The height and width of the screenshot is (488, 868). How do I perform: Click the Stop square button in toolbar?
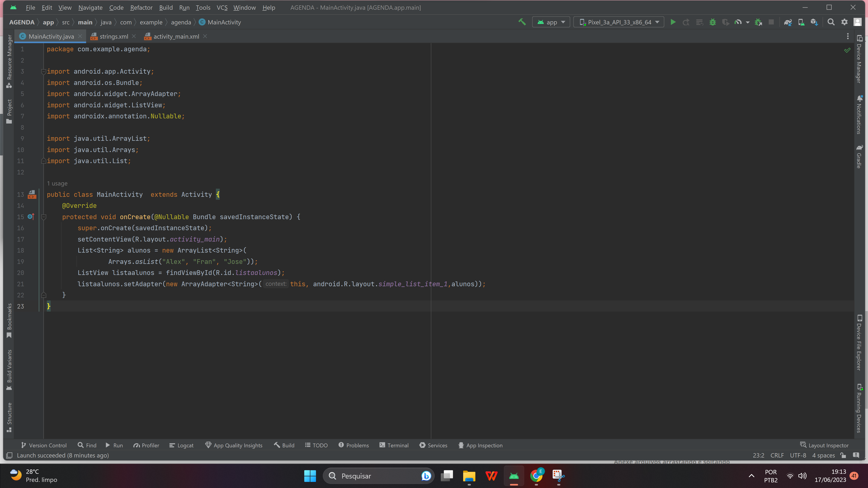coord(771,22)
